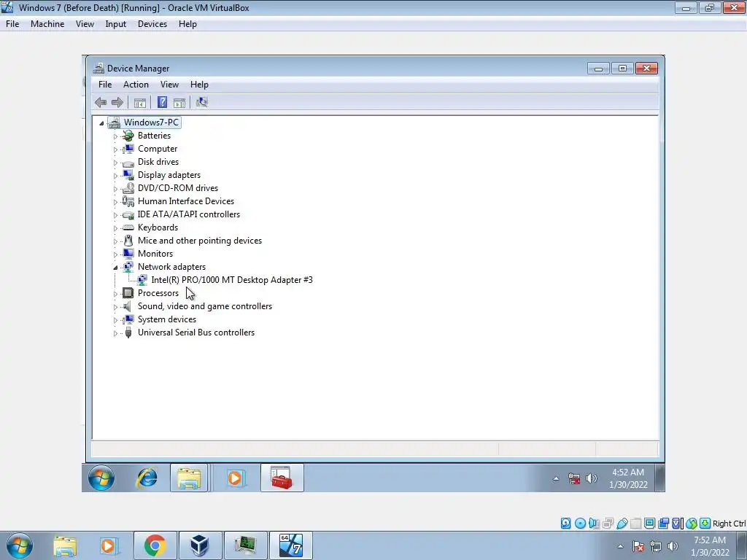Select IDE ATA/ATAPI controllers entry
The image size is (747, 560).
click(x=189, y=214)
